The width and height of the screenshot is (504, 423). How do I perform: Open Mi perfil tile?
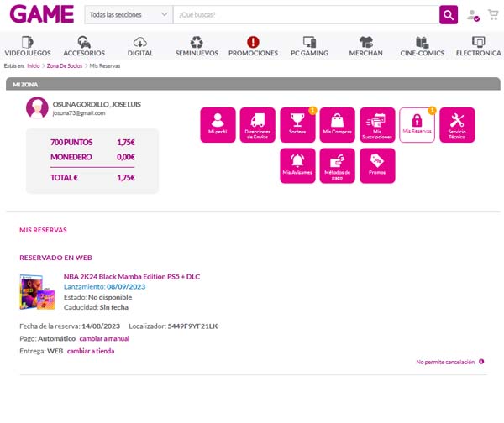click(218, 125)
